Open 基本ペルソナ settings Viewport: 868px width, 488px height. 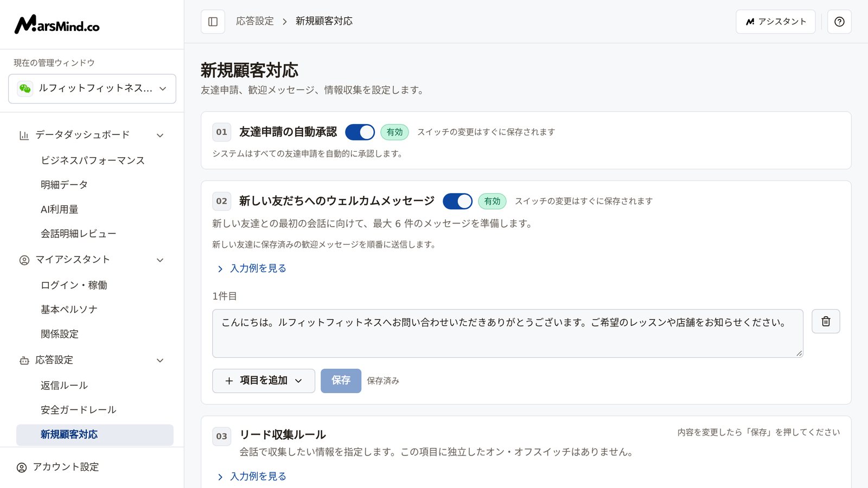point(69,310)
